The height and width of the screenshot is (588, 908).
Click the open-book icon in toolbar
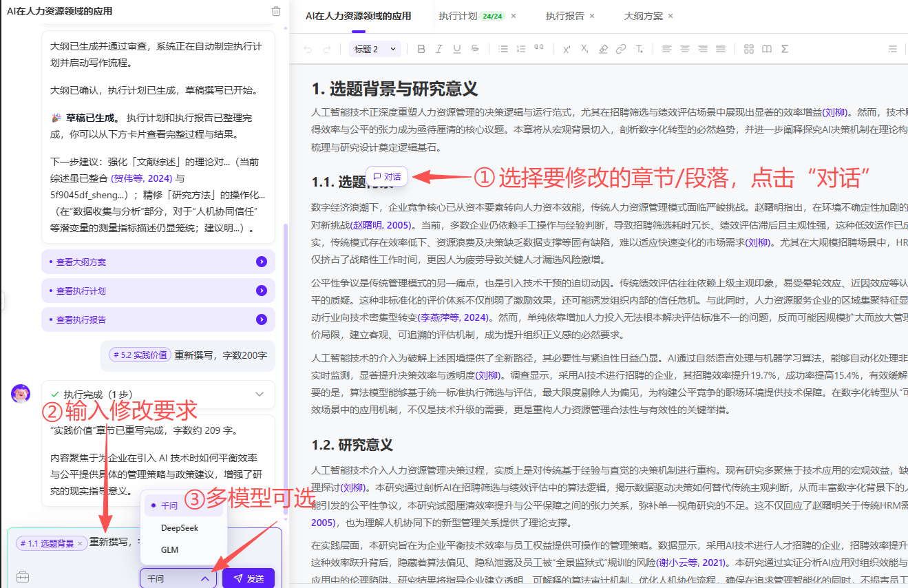click(767, 49)
